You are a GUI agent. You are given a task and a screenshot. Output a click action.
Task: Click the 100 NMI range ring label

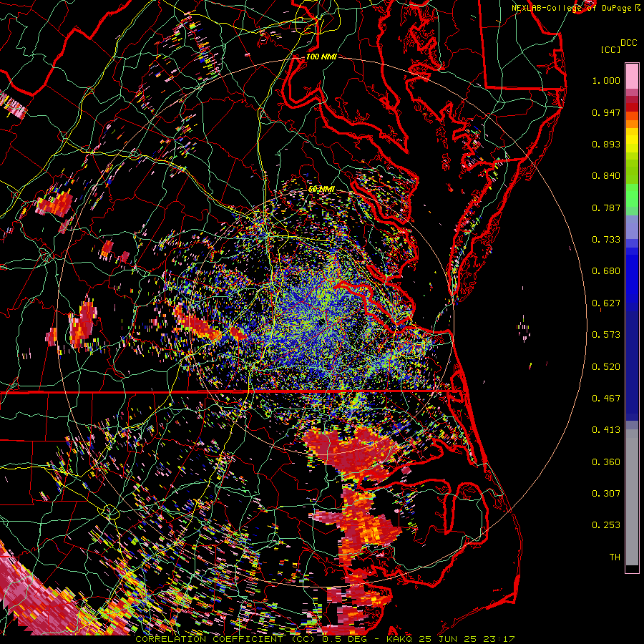click(321, 57)
